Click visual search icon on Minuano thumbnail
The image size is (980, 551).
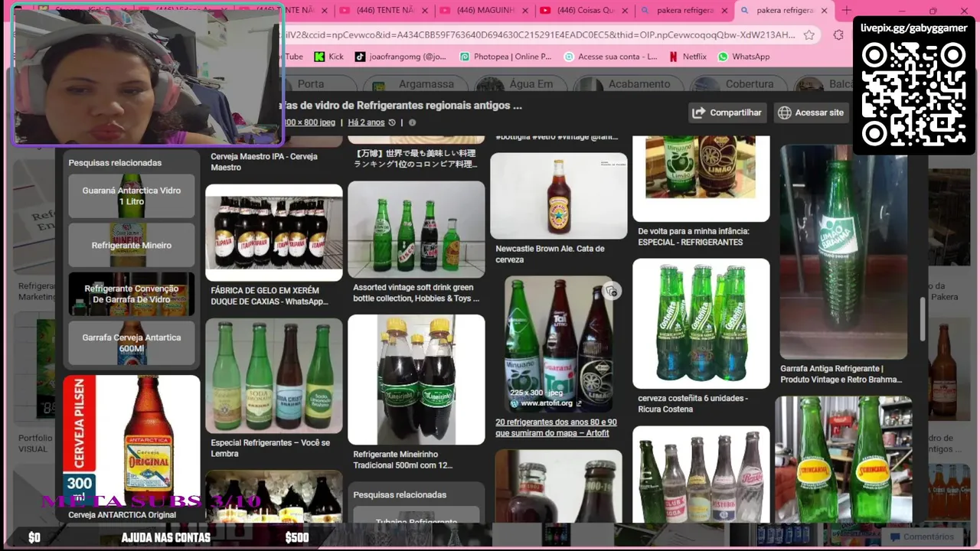[611, 291]
